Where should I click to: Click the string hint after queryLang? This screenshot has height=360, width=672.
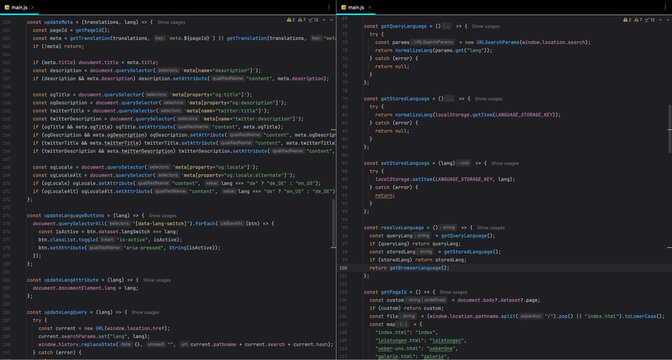(423, 236)
